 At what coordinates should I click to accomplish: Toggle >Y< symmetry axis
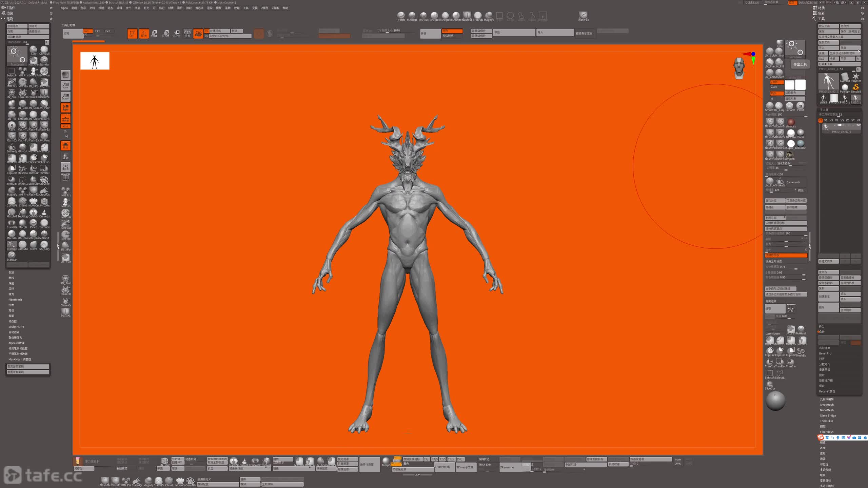pos(98,31)
